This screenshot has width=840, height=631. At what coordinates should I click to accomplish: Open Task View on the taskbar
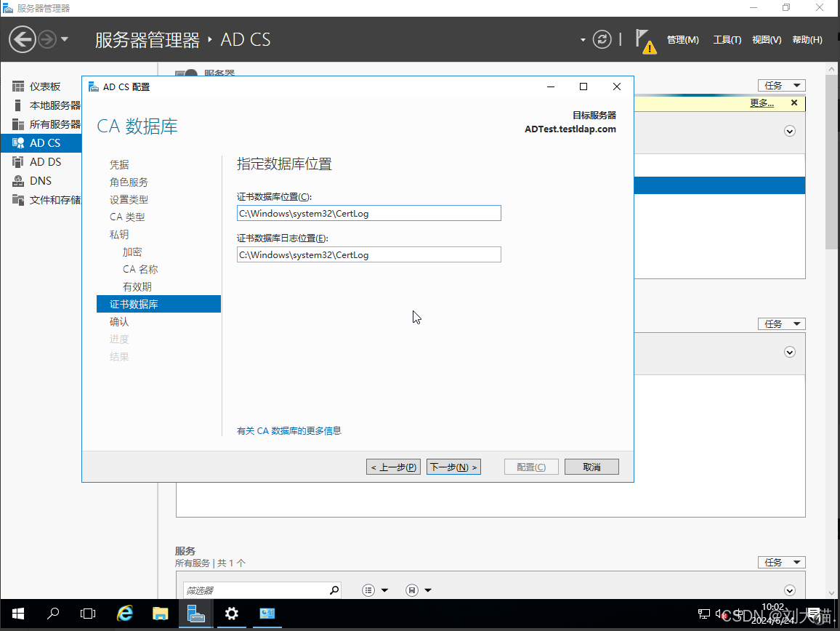click(88, 614)
